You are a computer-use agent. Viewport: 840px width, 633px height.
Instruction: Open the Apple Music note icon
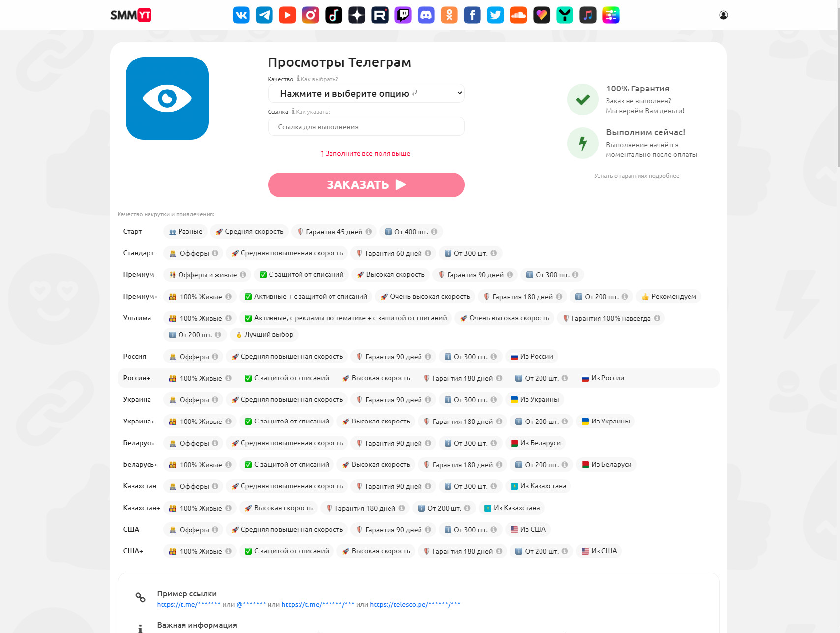588,15
